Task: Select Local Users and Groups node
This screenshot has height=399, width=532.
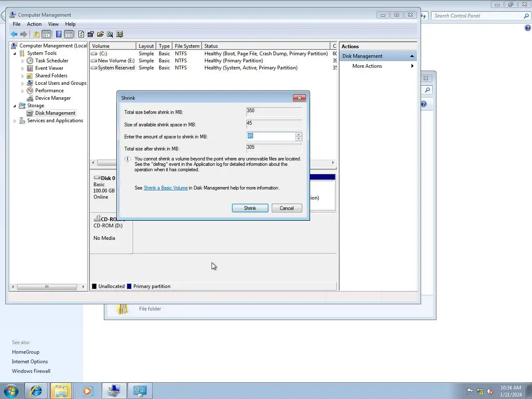Action: (x=61, y=83)
